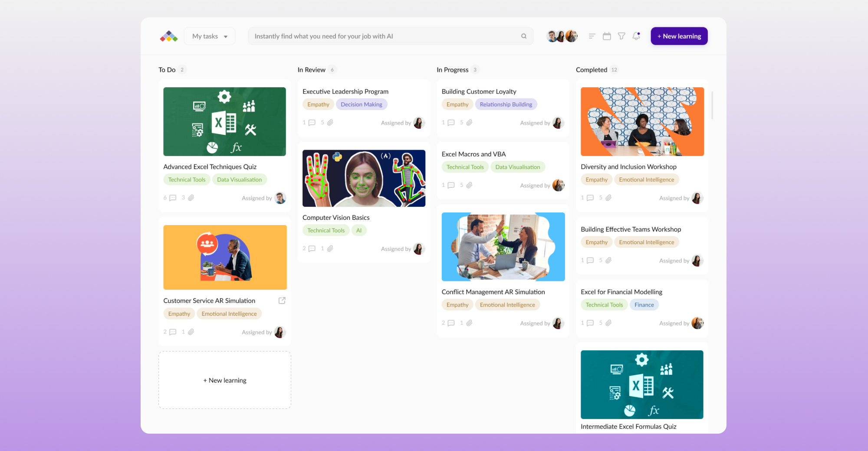The width and height of the screenshot is (868, 451).
Task: Select the Relationship Building tag
Action: (x=506, y=105)
